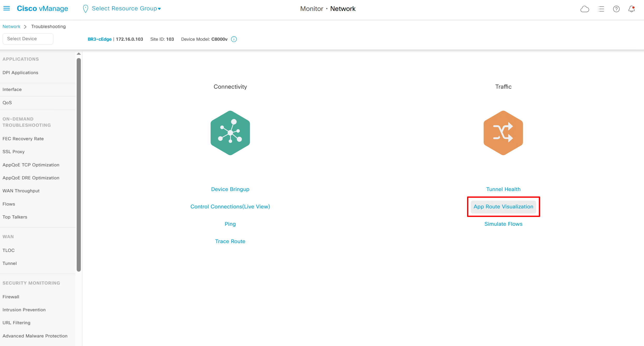Click the BR3-cEdge device name link
Viewport: 644px width, 346px height.
pyautogui.click(x=99, y=39)
